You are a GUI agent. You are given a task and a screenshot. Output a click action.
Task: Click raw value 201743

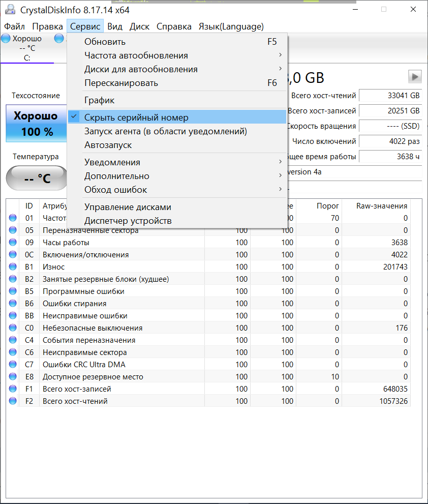point(395,267)
